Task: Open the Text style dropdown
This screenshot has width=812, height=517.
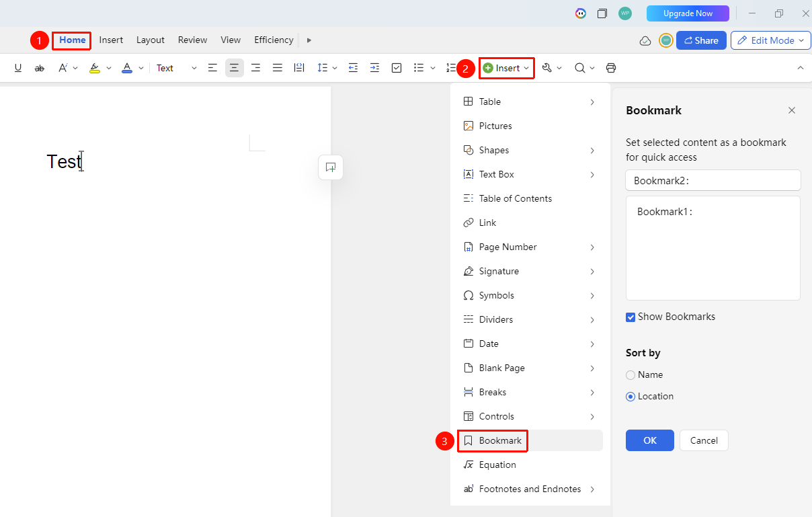Action: pos(177,68)
